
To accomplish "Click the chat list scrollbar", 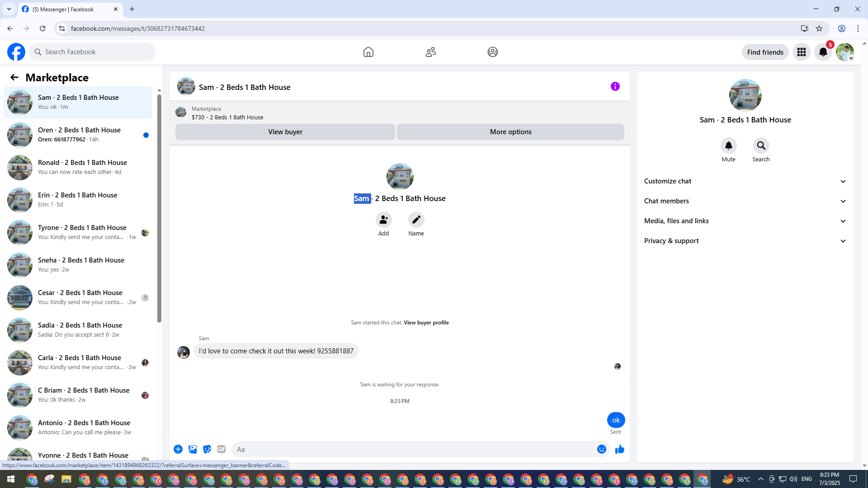I will coord(159,208).
